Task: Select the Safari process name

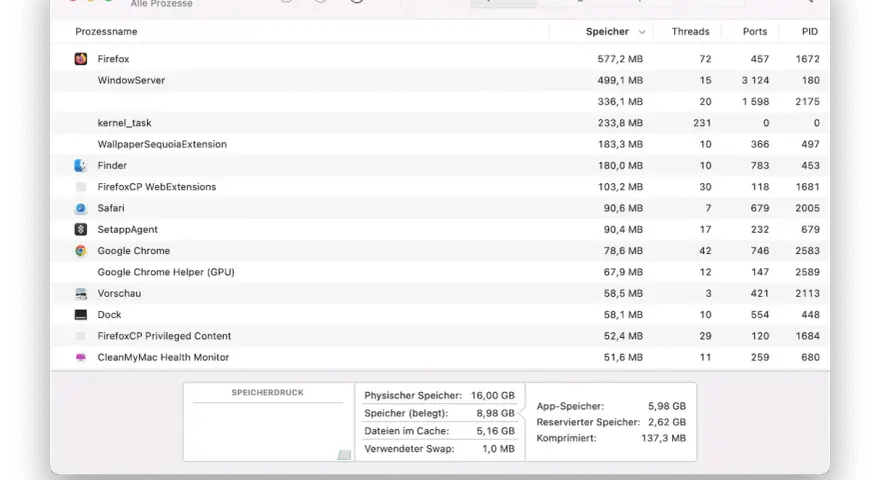Action: [x=111, y=208]
